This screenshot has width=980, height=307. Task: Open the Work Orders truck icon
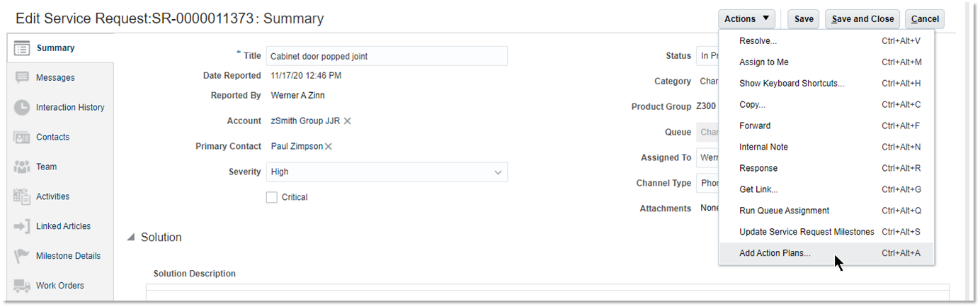22,286
